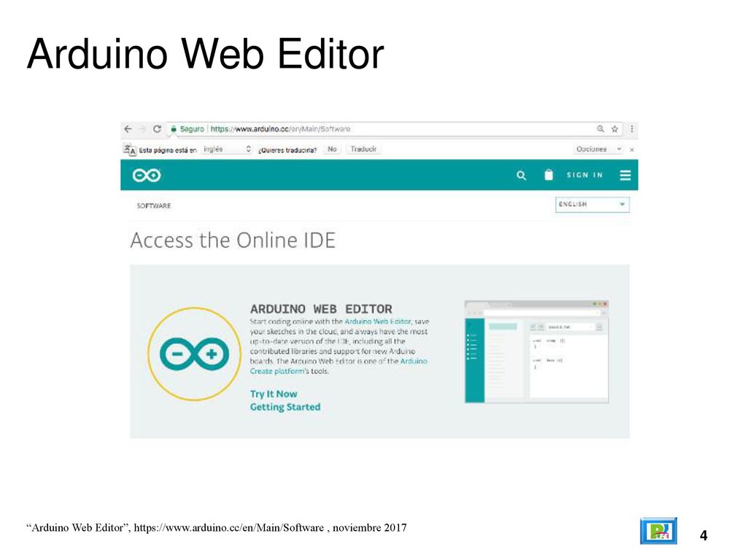
Task: Click the Try It Now link
Action: pos(274,394)
